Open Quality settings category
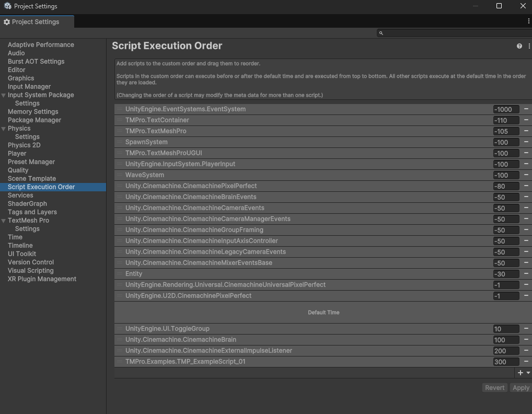 [18, 170]
